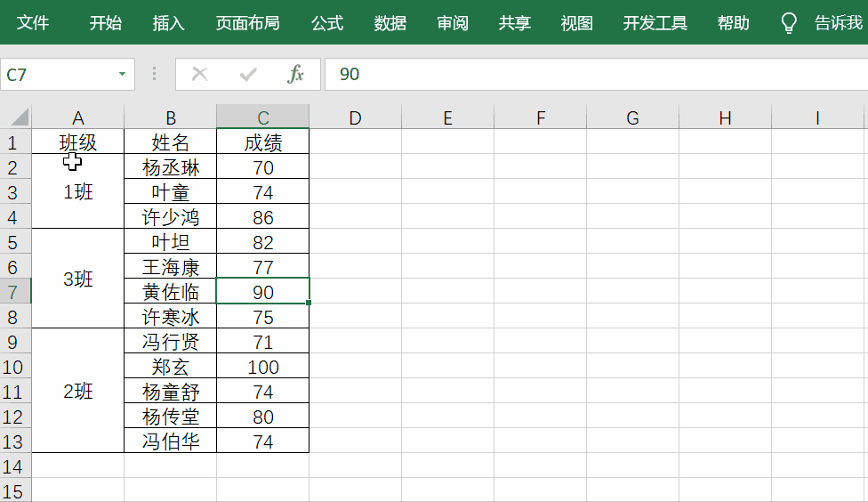
Task: Open the 公式 ribbon tab
Action: pyautogui.click(x=327, y=23)
